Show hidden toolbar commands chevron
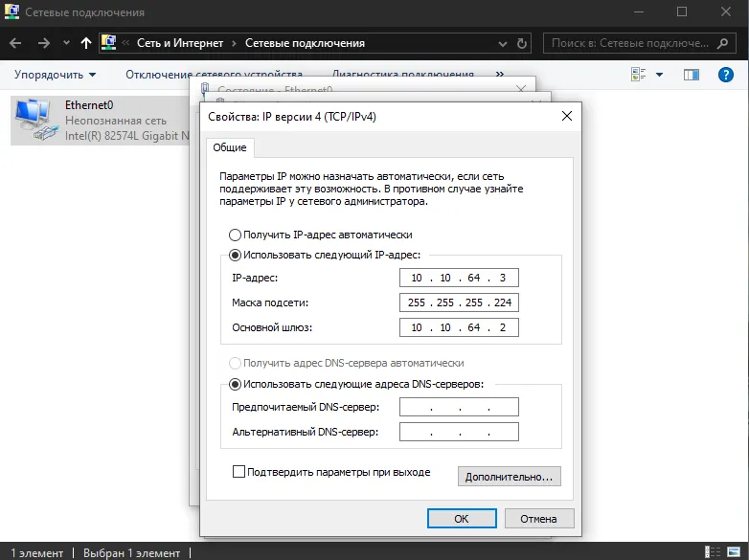749x560 pixels. [500, 74]
